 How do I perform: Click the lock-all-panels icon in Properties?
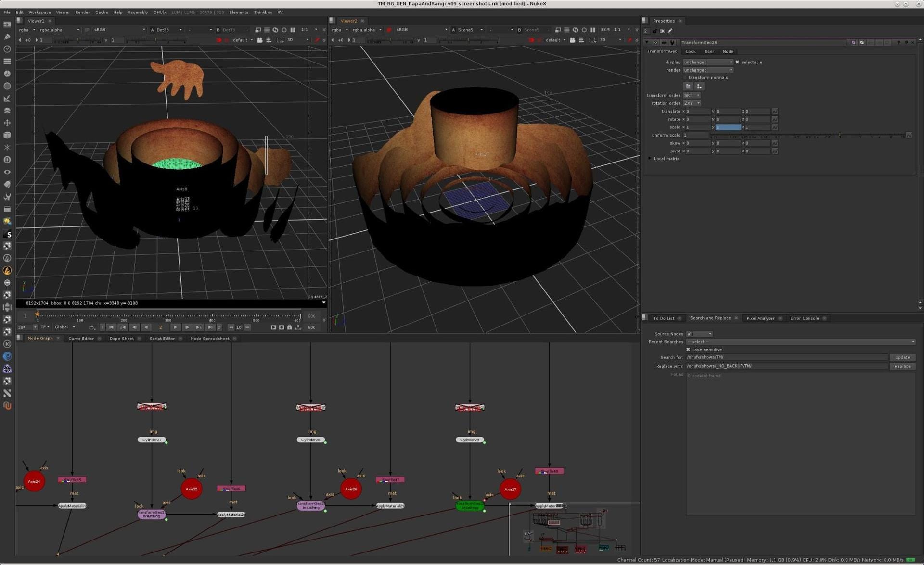654,31
